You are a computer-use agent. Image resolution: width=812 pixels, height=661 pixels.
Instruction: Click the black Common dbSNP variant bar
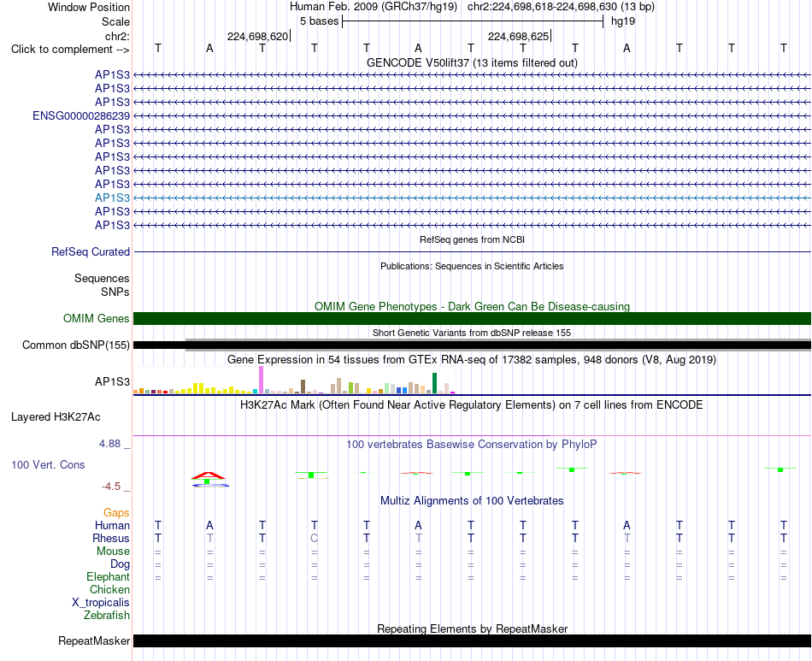tap(472, 345)
